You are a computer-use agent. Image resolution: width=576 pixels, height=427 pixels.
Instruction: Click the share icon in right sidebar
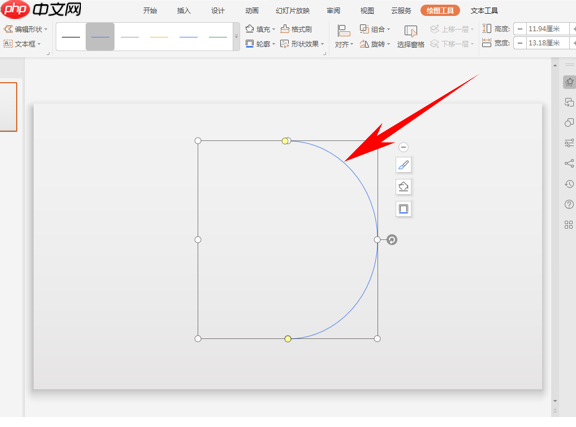(569, 163)
